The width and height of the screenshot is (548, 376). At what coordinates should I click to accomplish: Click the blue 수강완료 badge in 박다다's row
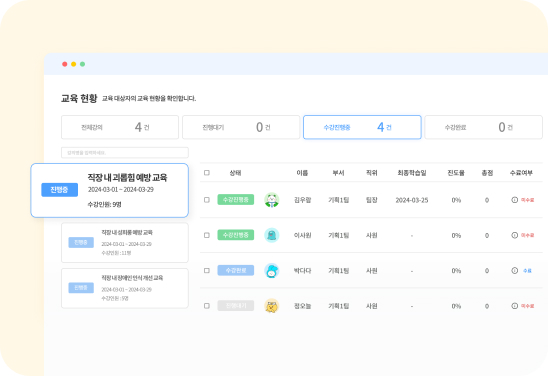(x=236, y=270)
